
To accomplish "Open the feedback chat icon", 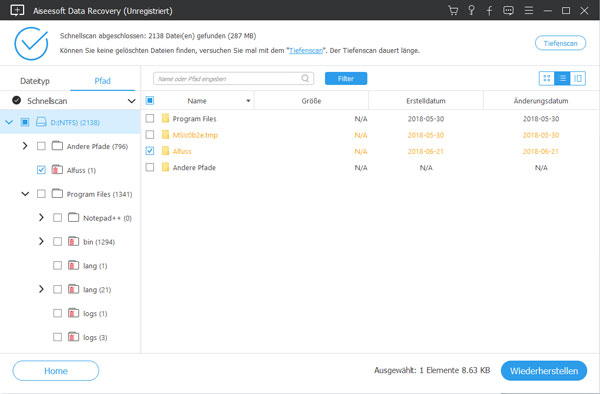I will 509,10.
